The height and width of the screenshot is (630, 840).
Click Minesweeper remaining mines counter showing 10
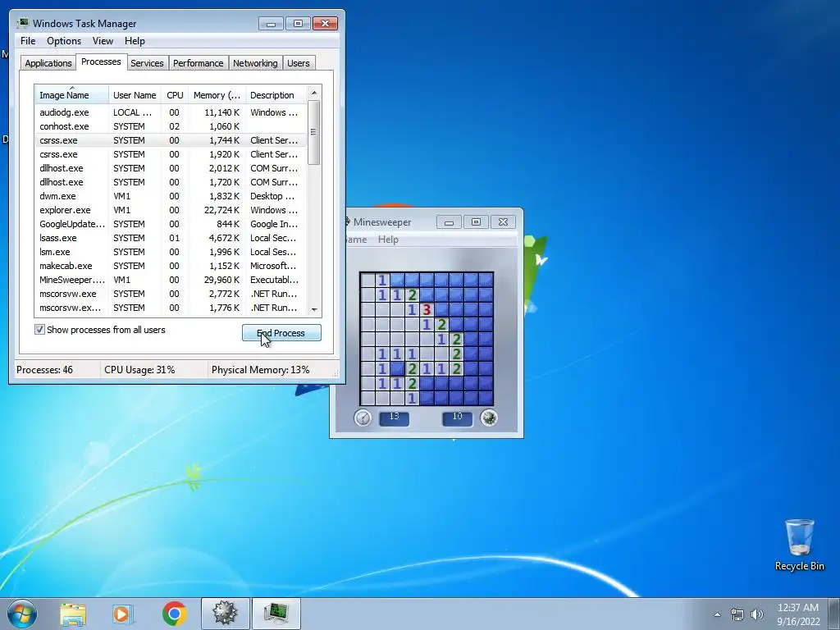(x=458, y=418)
